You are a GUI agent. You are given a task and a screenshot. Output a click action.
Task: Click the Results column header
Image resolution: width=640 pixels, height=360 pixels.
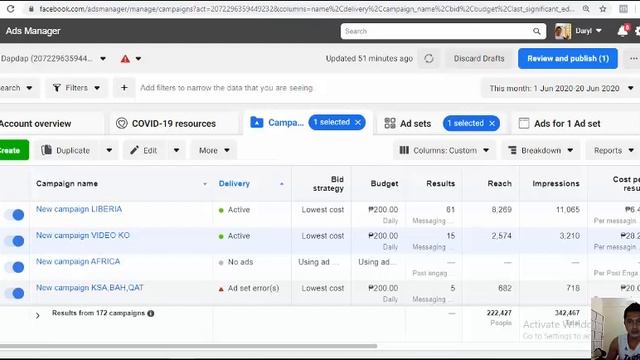[x=440, y=184]
